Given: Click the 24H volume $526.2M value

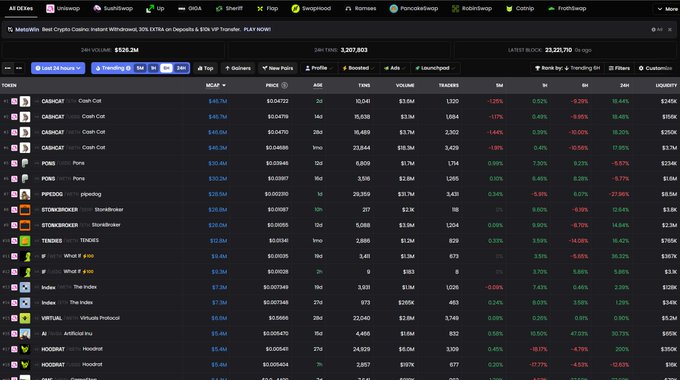Looking at the screenshot, I should [x=127, y=50].
